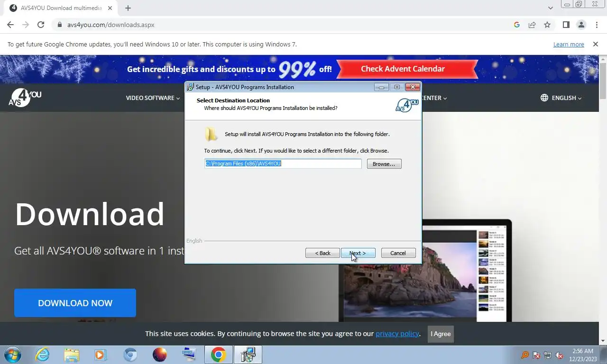Viewport: 607px width, 364px height.
Task: Minimize the Setup dialog window
Action: 381,87
